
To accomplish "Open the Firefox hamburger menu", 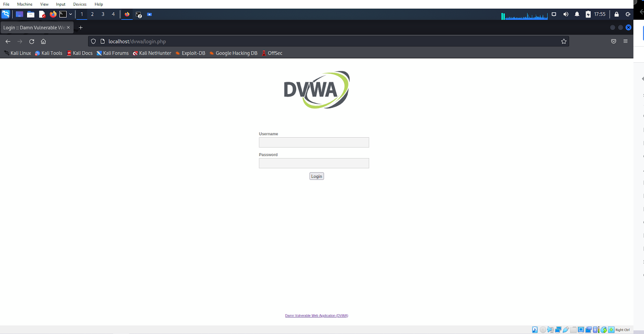I will (x=625, y=41).
